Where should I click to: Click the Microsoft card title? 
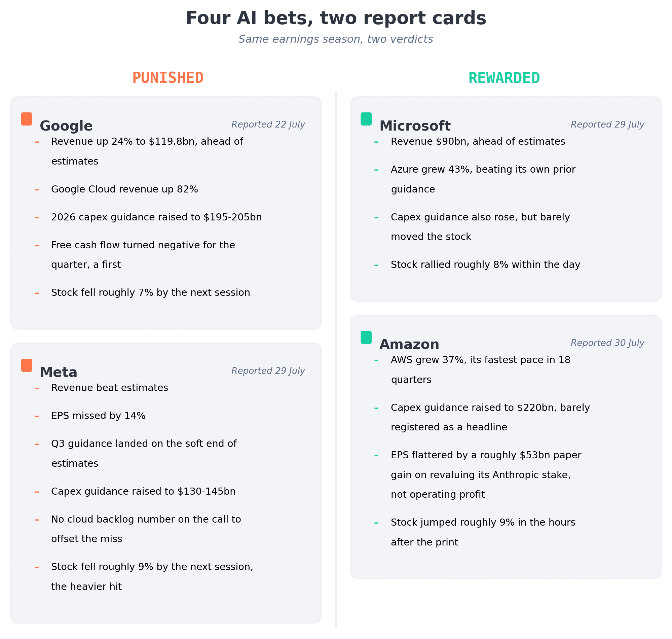pyautogui.click(x=415, y=126)
